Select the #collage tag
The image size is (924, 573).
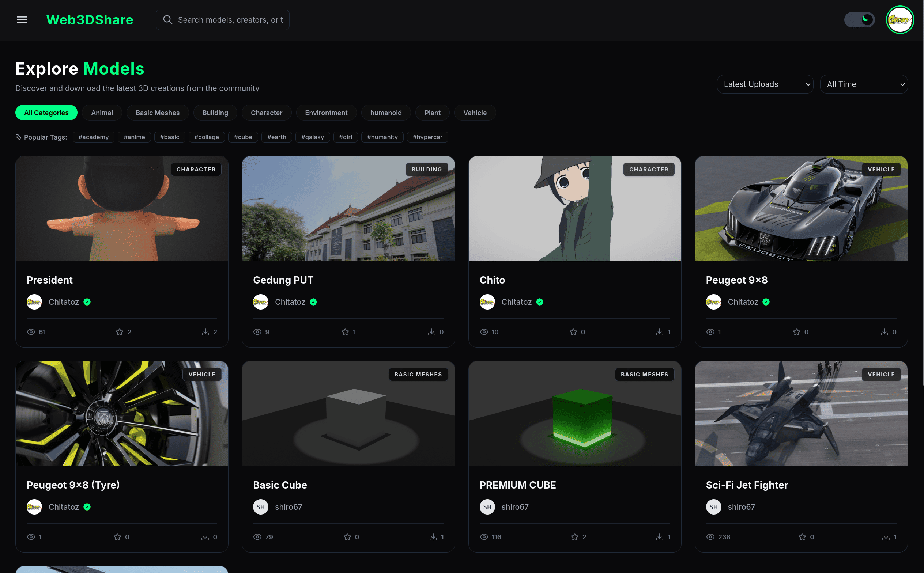(x=207, y=137)
